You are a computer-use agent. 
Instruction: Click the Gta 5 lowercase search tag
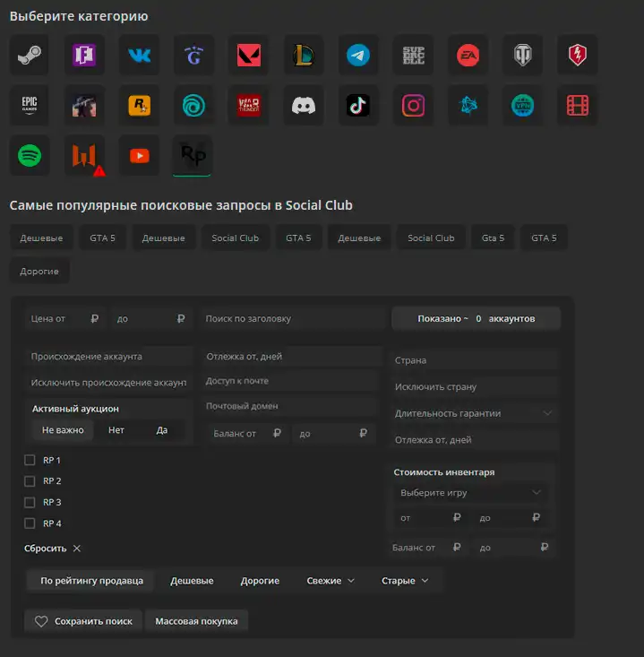493,238
